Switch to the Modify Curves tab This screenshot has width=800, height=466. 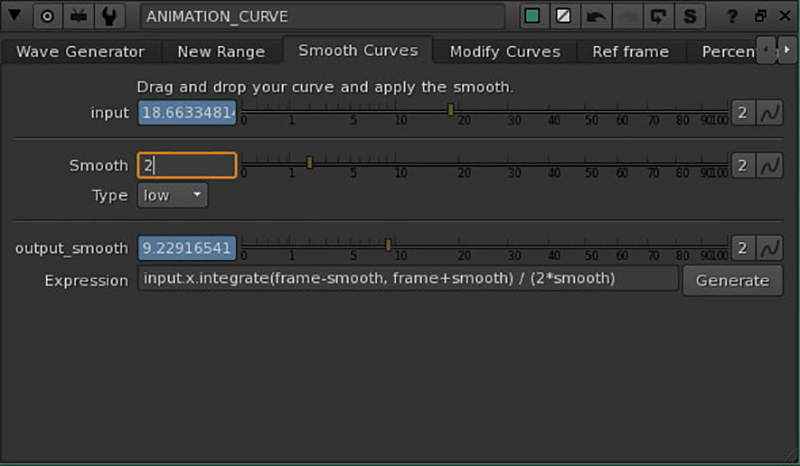[x=505, y=51]
